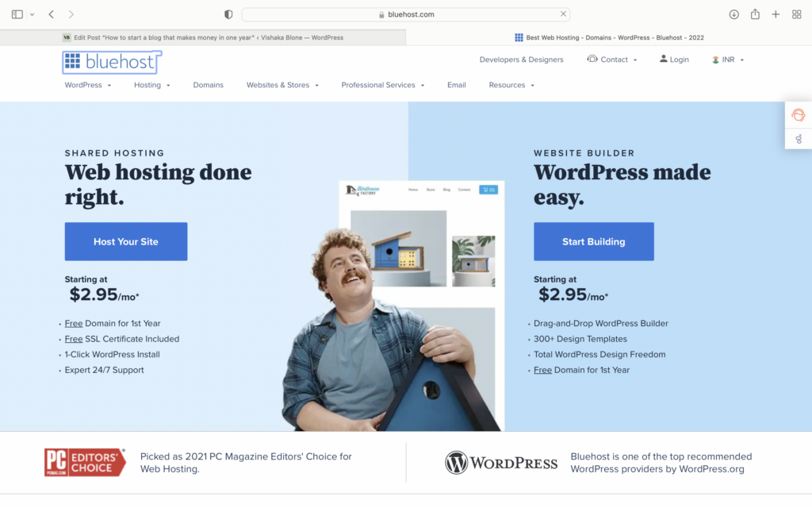Click Total WordPress Design Freedom text
The image size is (812, 508).
[x=599, y=355]
